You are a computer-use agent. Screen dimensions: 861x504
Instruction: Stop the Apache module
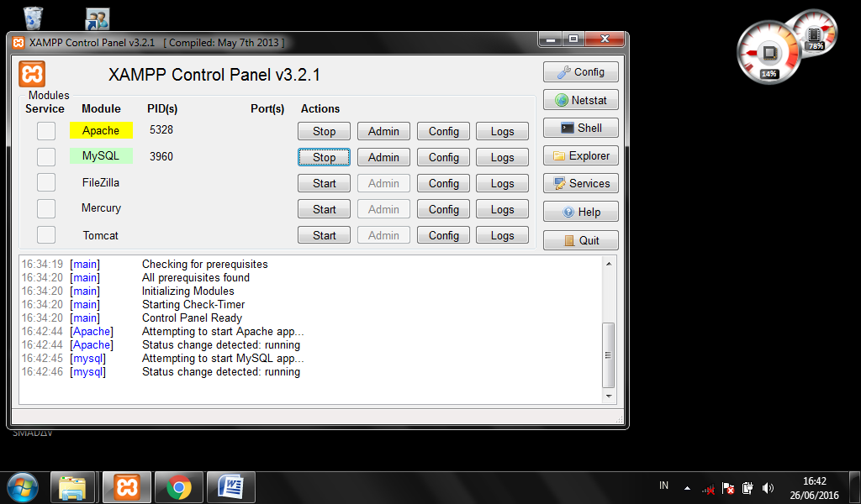pyautogui.click(x=324, y=131)
